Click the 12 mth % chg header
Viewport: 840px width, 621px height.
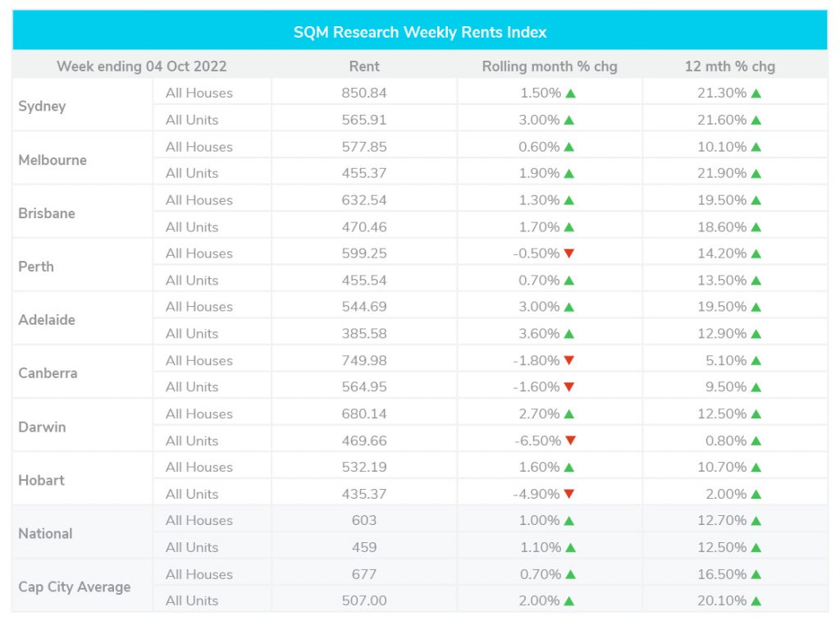pos(729,66)
